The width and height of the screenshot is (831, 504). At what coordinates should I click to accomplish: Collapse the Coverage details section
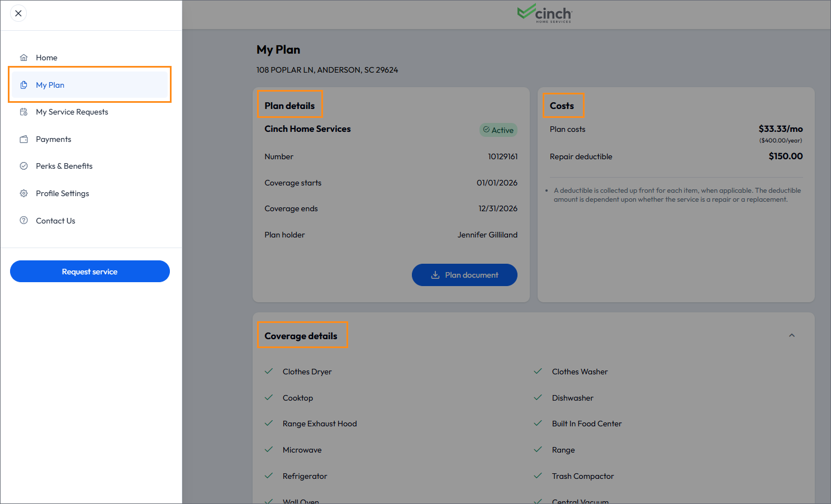tap(791, 335)
